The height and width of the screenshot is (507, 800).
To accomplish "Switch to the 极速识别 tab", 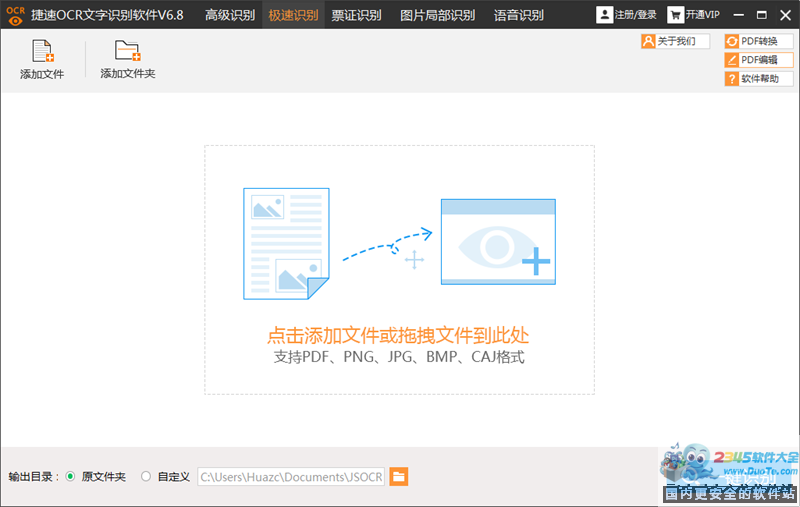I will pyautogui.click(x=293, y=15).
